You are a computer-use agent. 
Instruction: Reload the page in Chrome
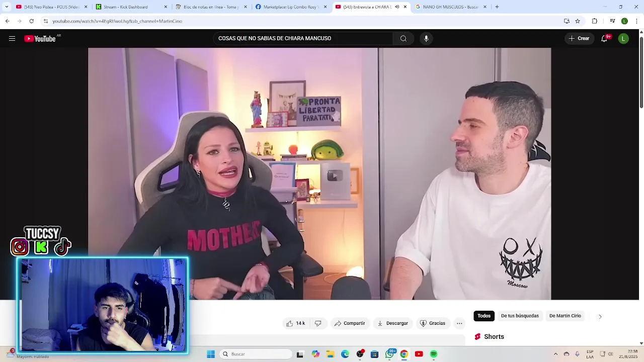[31, 21]
